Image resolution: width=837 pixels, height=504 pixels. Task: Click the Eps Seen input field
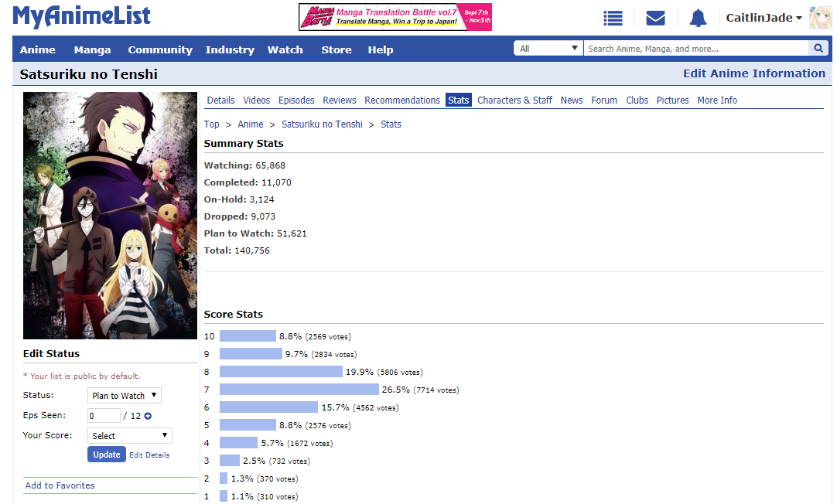(104, 415)
